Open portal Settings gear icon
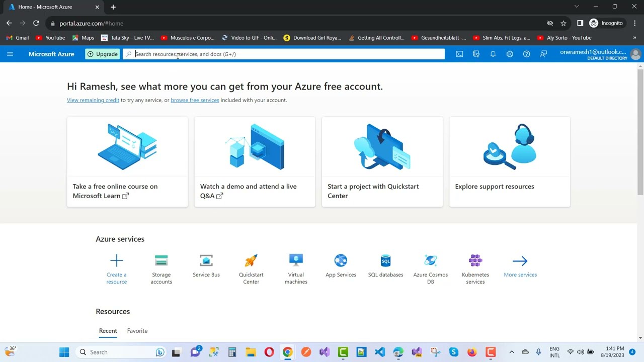Image resolution: width=644 pixels, height=362 pixels. coord(510,54)
